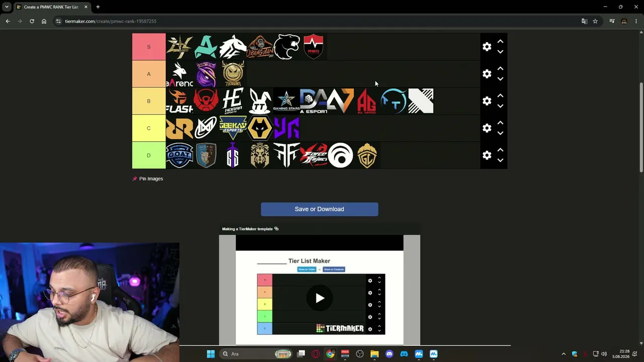The height and width of the screenshot is (362, 644).
Task: Select the B tier label
Action: pyautogui.click(x=149, y=101)
